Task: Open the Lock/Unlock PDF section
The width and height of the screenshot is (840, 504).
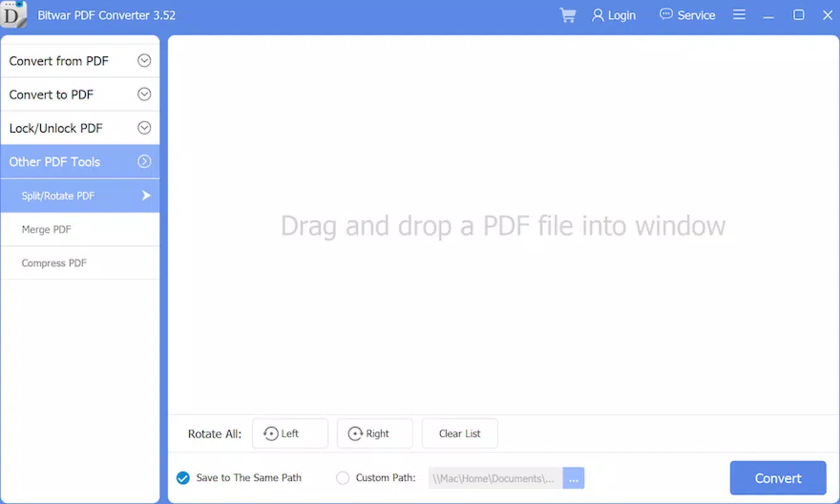Action: (80, 128)
